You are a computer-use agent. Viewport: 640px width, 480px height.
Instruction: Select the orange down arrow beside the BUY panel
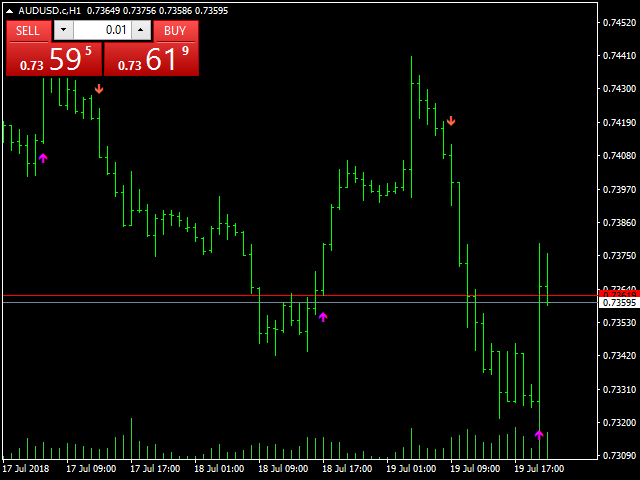click(99, 89)
